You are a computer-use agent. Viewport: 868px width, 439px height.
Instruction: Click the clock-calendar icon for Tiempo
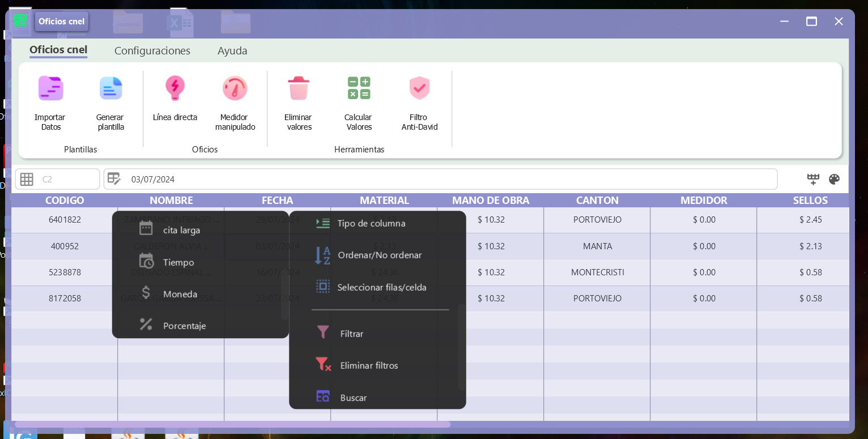146,261
